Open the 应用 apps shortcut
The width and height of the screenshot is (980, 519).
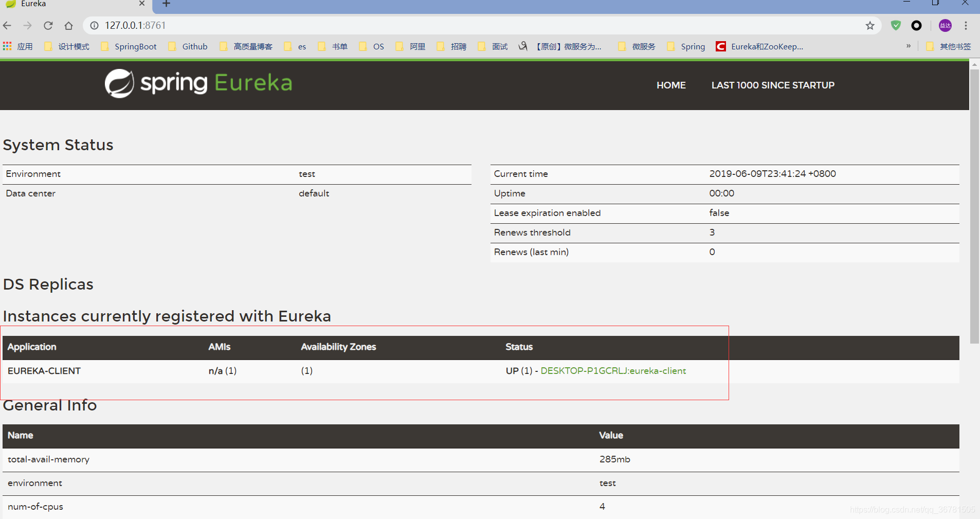click(x=18, y=46)
